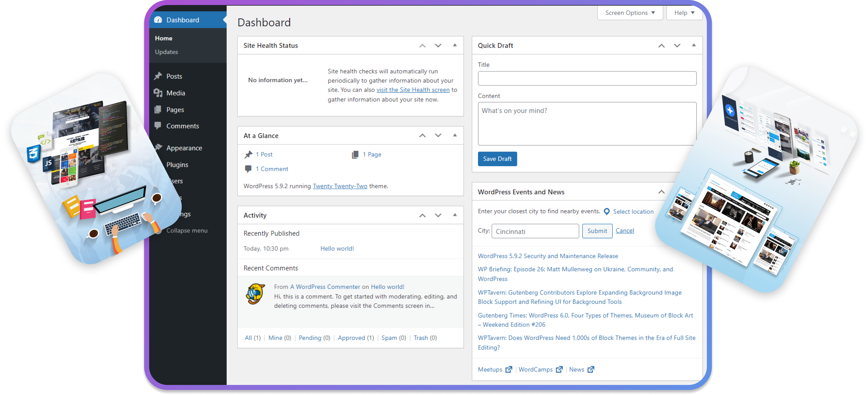Click the pushpin icon beside 1 Post

coord(248,155)
